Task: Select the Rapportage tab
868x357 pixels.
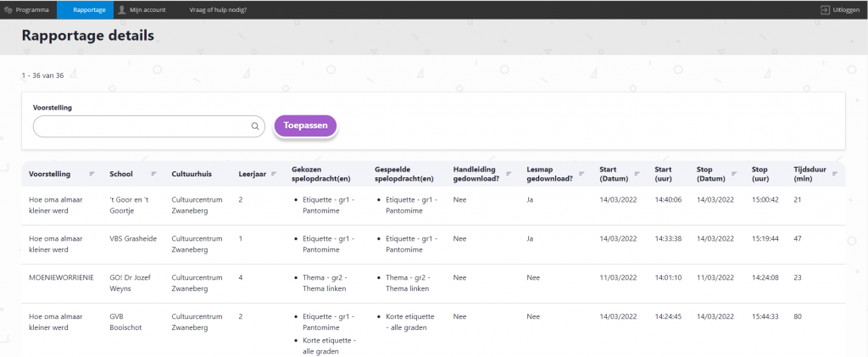Action: [x=89, y=9]
